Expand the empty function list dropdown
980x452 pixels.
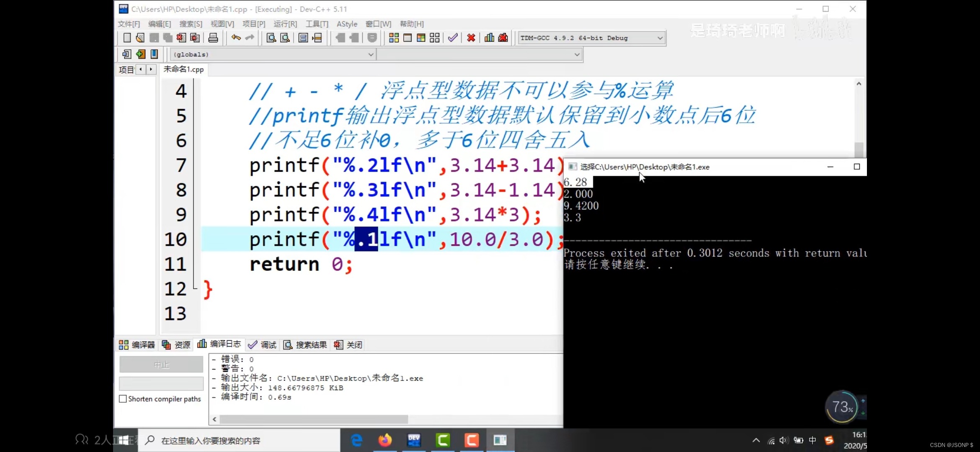coord(577,54)
